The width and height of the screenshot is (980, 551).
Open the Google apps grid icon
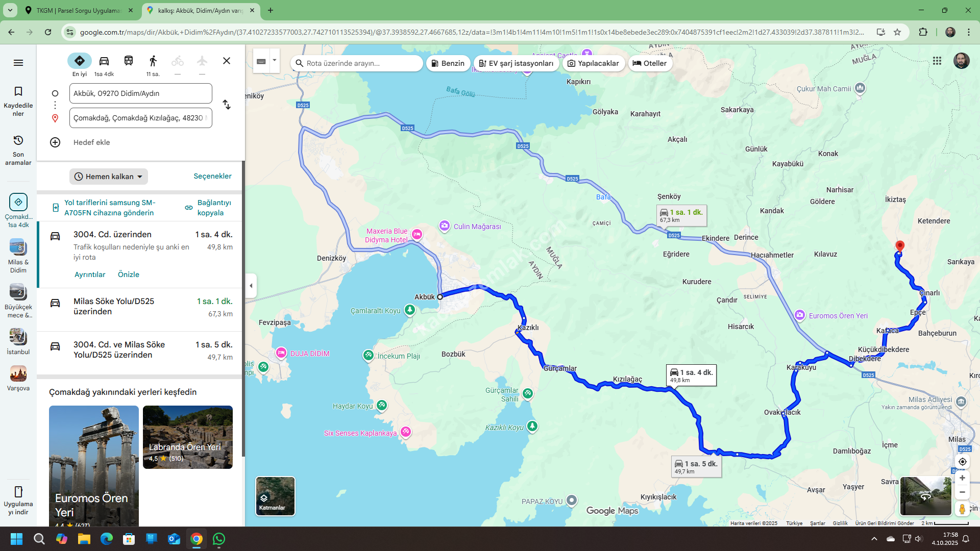point(937,61)
